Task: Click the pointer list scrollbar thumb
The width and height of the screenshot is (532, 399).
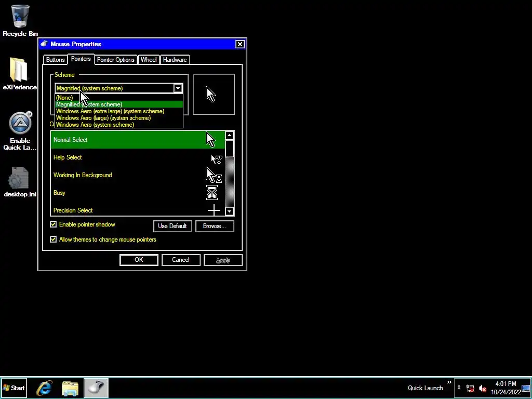Action: [229, 148]
